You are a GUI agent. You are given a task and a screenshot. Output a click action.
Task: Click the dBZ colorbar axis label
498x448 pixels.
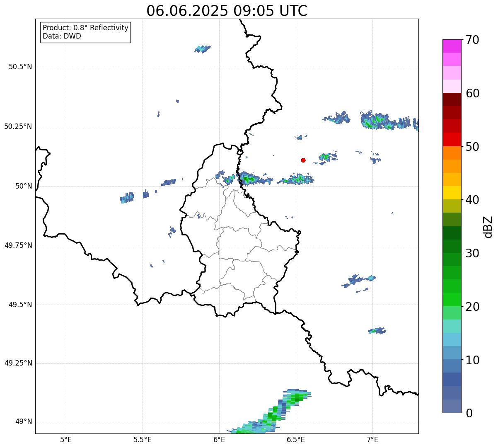point(488,227)
